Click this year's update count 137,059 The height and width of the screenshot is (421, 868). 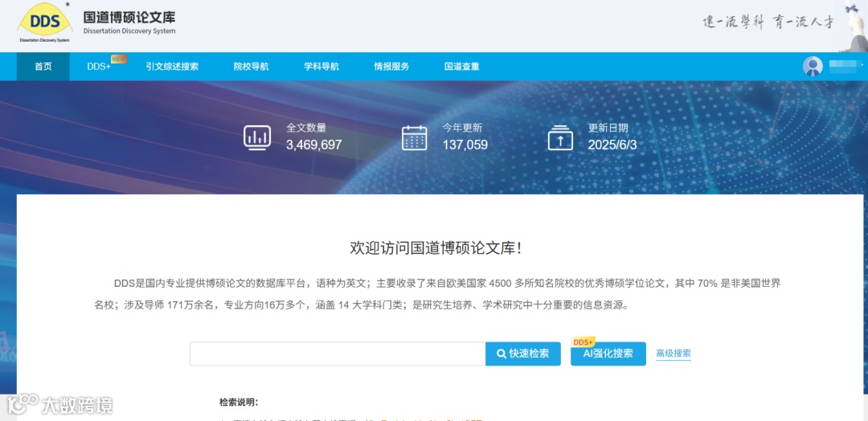click(465, 145)
